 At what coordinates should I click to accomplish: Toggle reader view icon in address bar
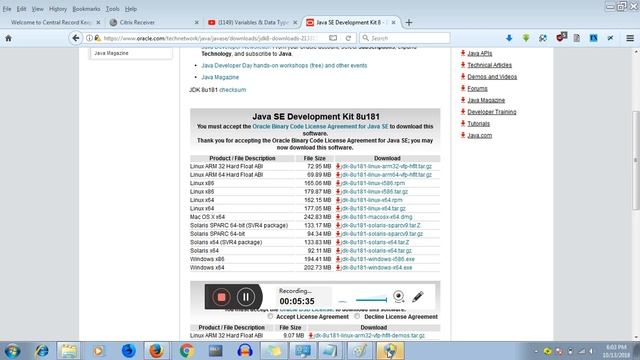[x=333, y=38]
